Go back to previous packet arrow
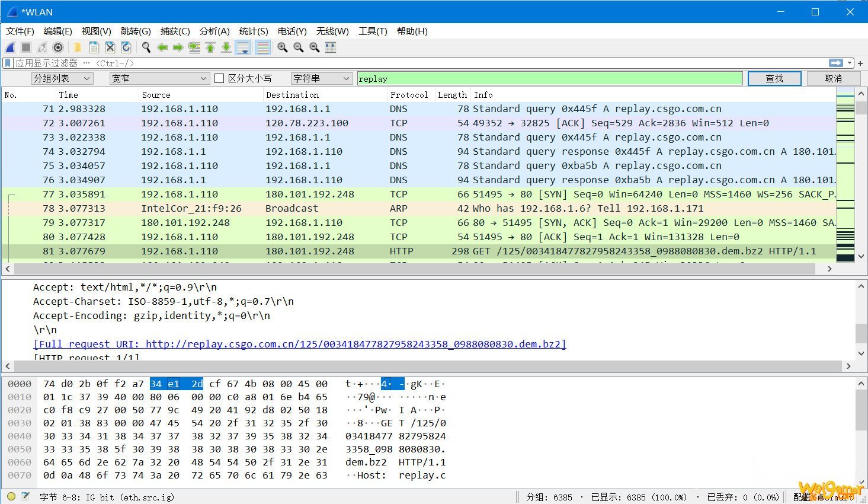 [162, 47]
